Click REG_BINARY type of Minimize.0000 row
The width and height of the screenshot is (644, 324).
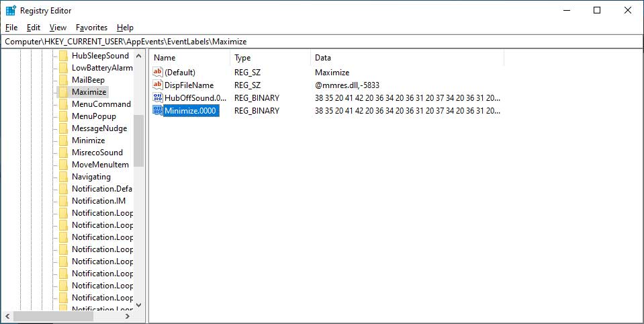pos(257,111)
